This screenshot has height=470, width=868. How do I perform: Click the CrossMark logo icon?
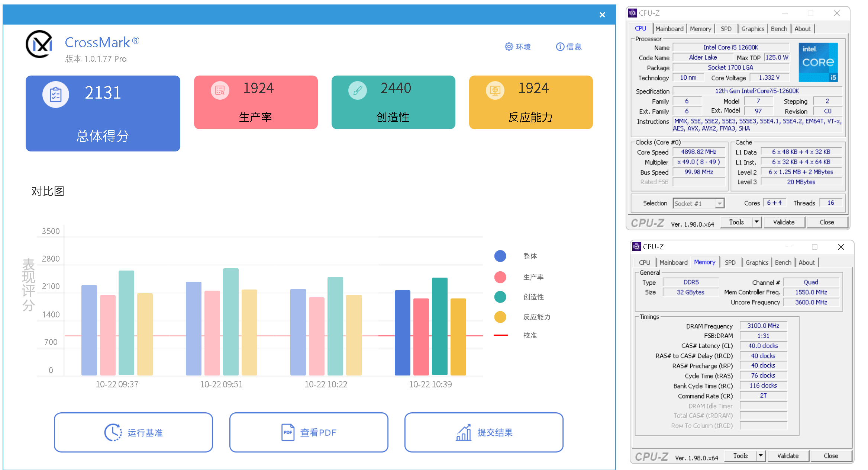(39, 44)
